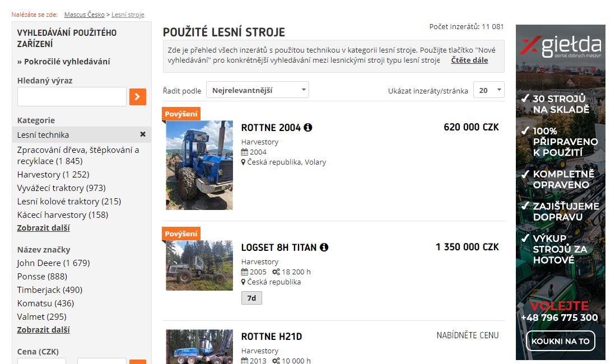Screen dimensions: 615x364
Task: Click the orange search arrow button
Action: tap(138, 97)
